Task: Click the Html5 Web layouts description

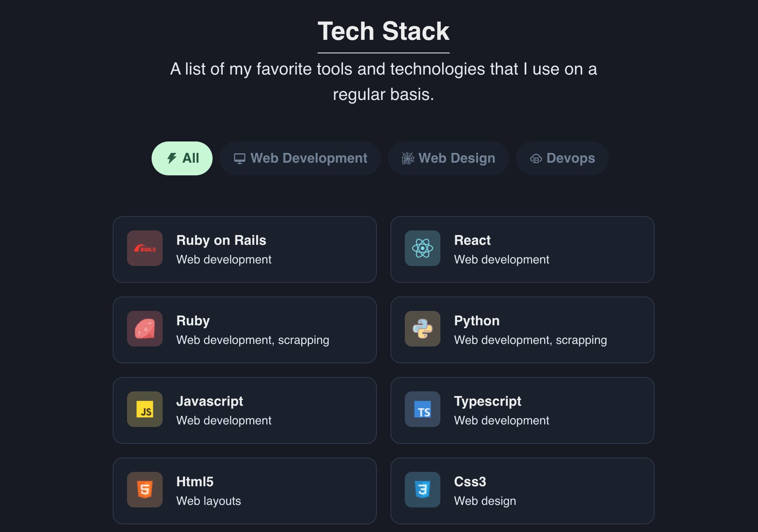Action: point(208,501)
